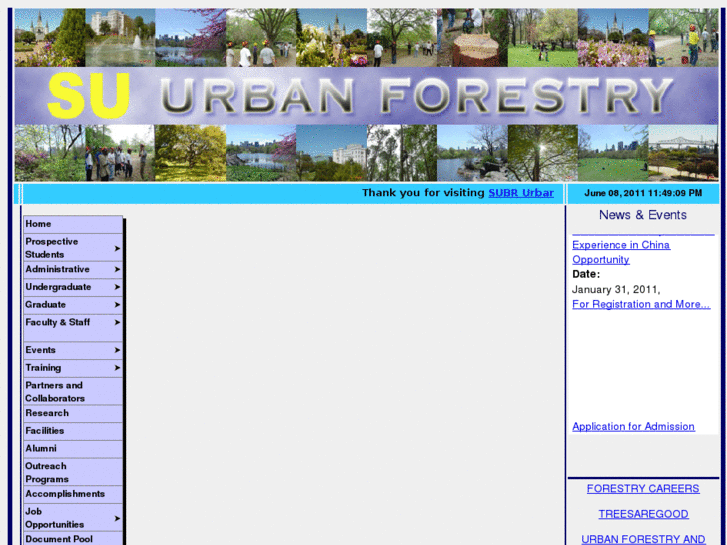Screen dimensions: 727x545
Task: Expand the Training submenu arrow
Action: 117,368
